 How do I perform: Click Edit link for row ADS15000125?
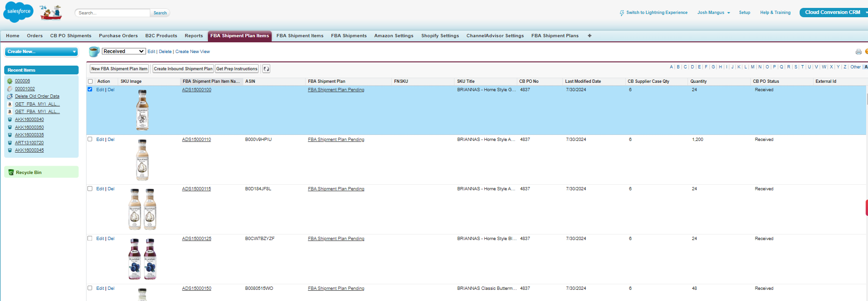[x=100, y=239]
